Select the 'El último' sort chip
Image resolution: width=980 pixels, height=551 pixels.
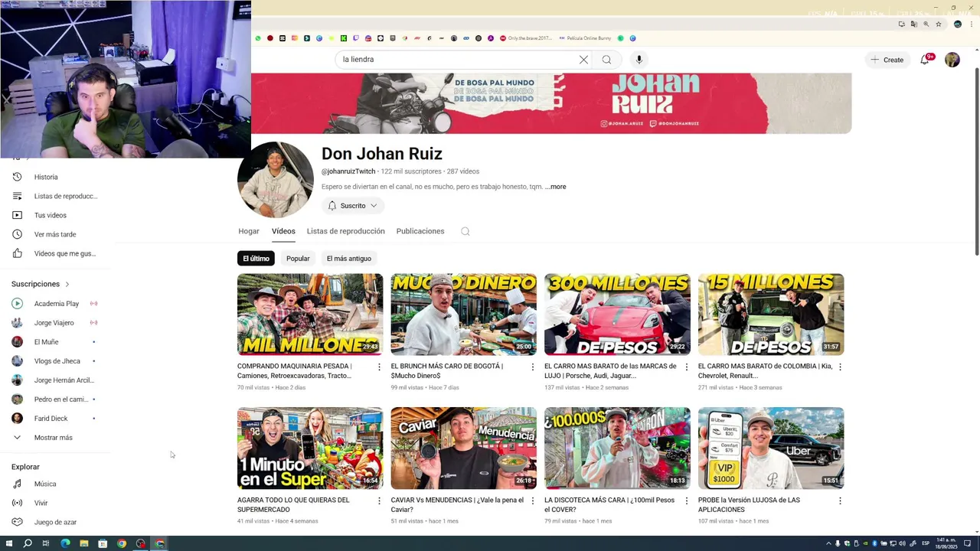point(256,259)
